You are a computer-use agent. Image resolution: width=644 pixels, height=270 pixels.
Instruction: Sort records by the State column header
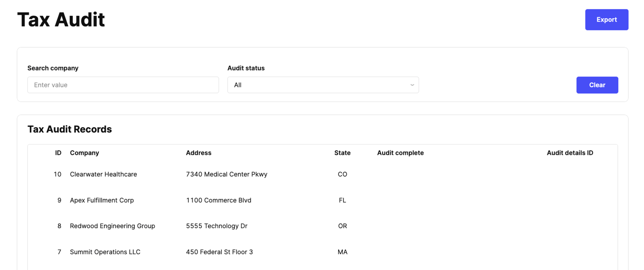coord(342,153)
